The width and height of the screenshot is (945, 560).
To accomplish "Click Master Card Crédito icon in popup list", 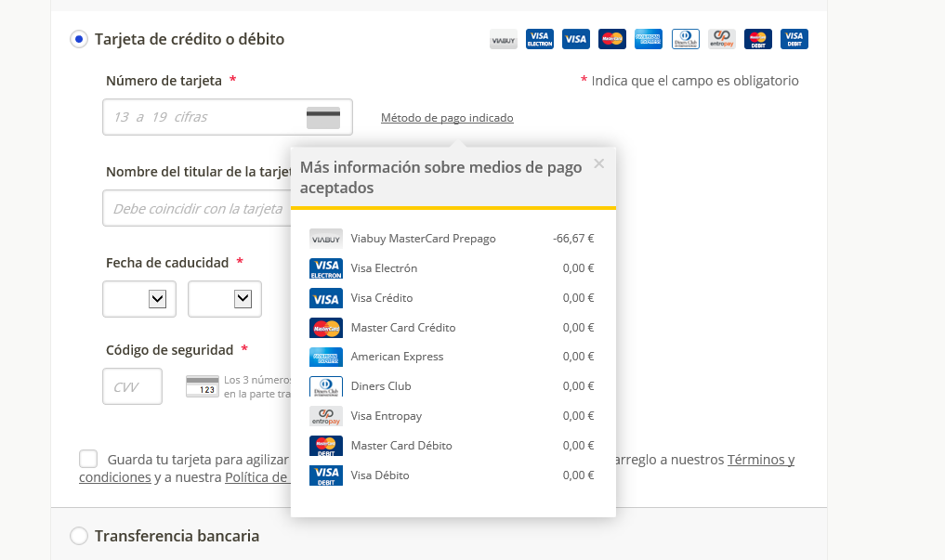I will [326, 328].
